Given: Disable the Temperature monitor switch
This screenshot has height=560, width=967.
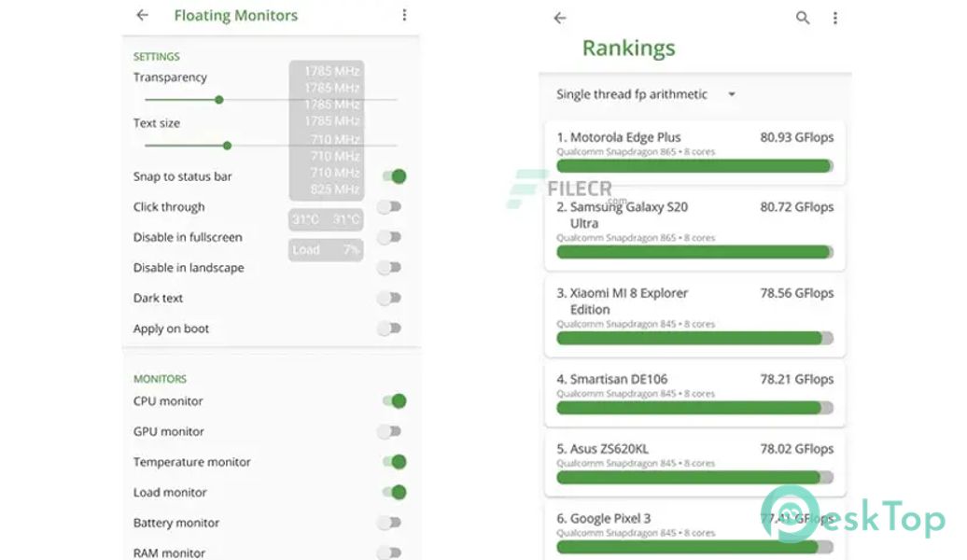Looking at the screenshot, I should (x=394, y=462).
